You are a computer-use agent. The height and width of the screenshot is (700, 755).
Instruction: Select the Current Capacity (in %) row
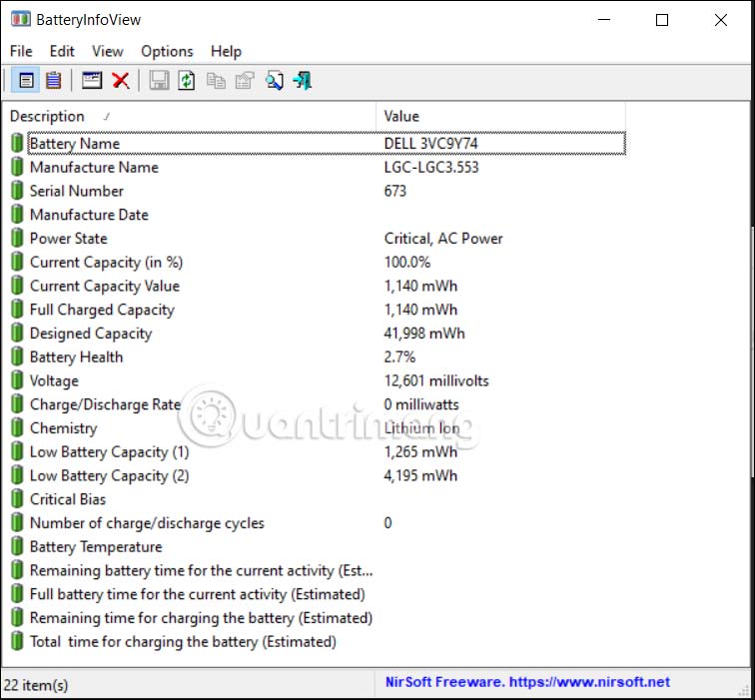318,262
